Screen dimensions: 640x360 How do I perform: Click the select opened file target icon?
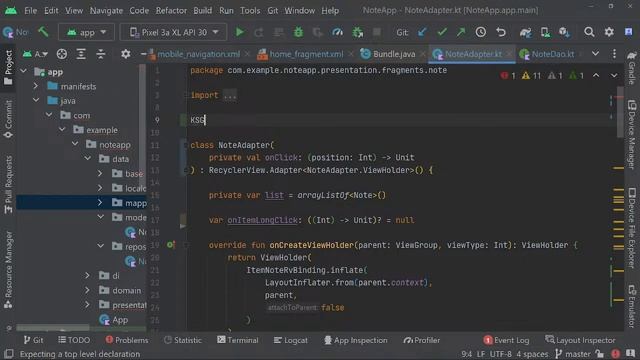point(62,54)
